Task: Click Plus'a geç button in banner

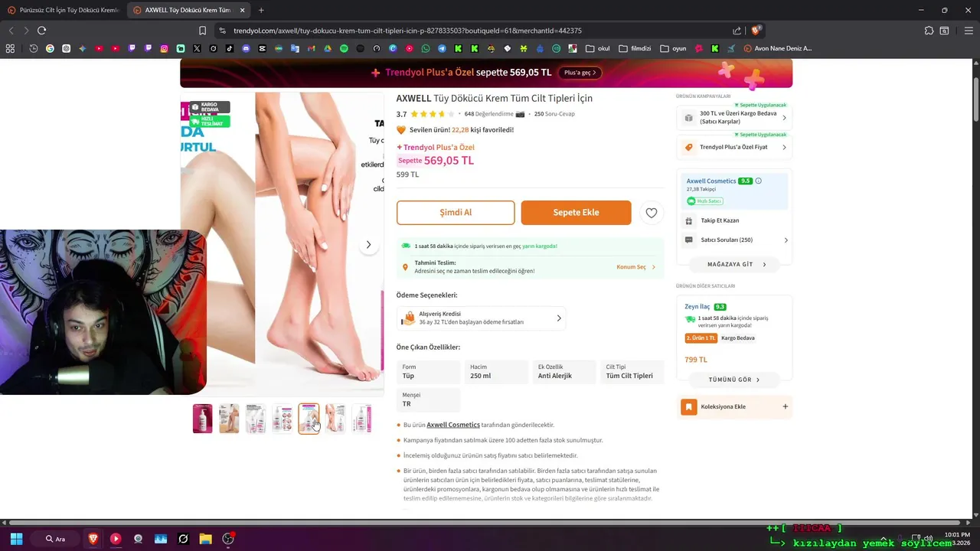Action: click(580, 73)
